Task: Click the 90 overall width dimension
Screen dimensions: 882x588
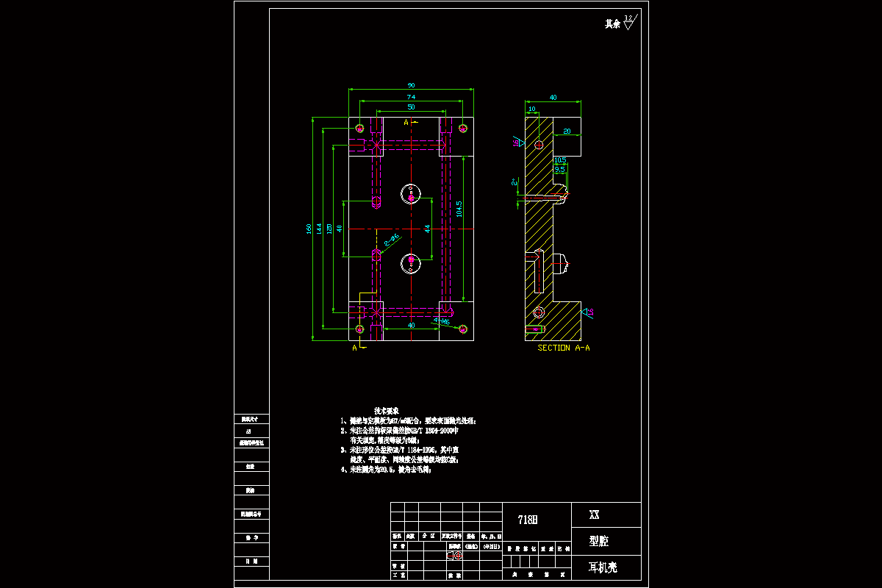Action: pyautogui.click(x=411, y=85)
